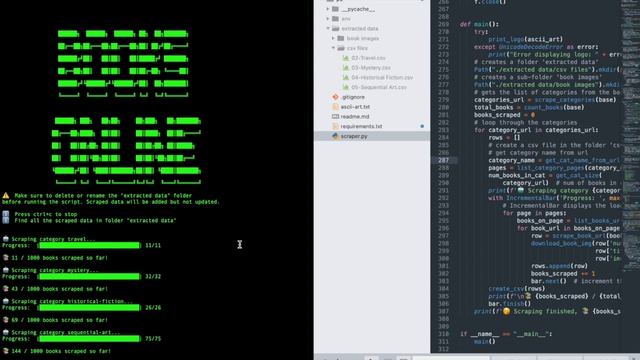Click the ascii-art.txt file icon
This screenshot has width=640, height=360.
[336, 107]
